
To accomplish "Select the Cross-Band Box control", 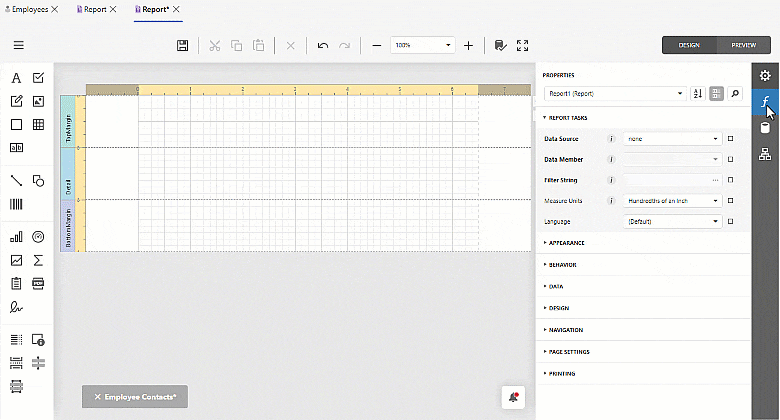I will coord(16,386).
